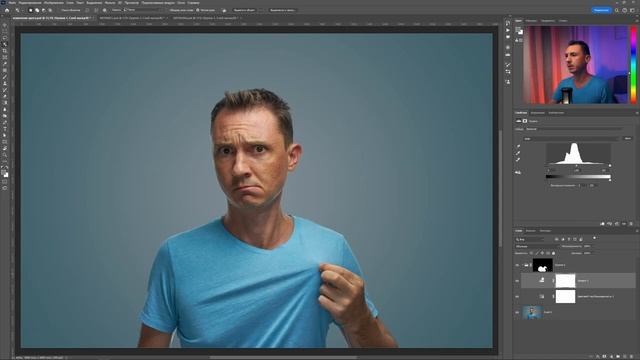This screenshot has height=360, width=640.
Task: Select the Brush tool
Action: (x=5, y=77)
